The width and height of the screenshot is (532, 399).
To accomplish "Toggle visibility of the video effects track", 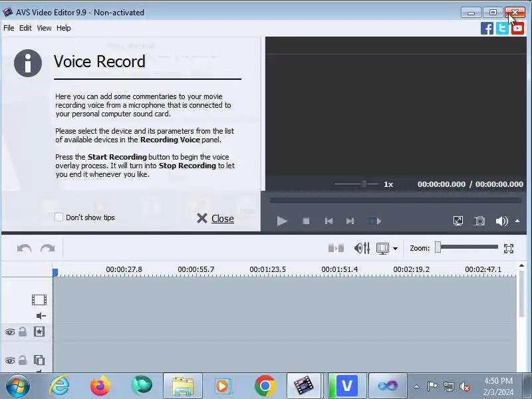I will tap(10, 332).
